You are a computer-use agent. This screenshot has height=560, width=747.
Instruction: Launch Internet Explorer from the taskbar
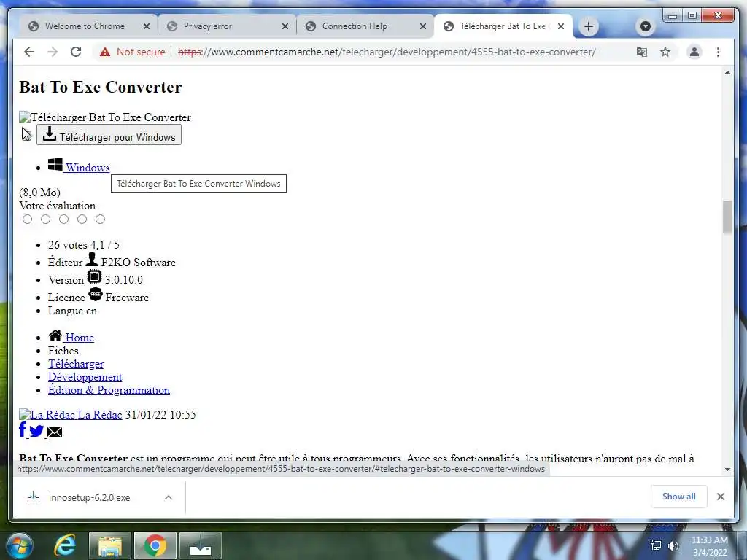click(65, 545)
